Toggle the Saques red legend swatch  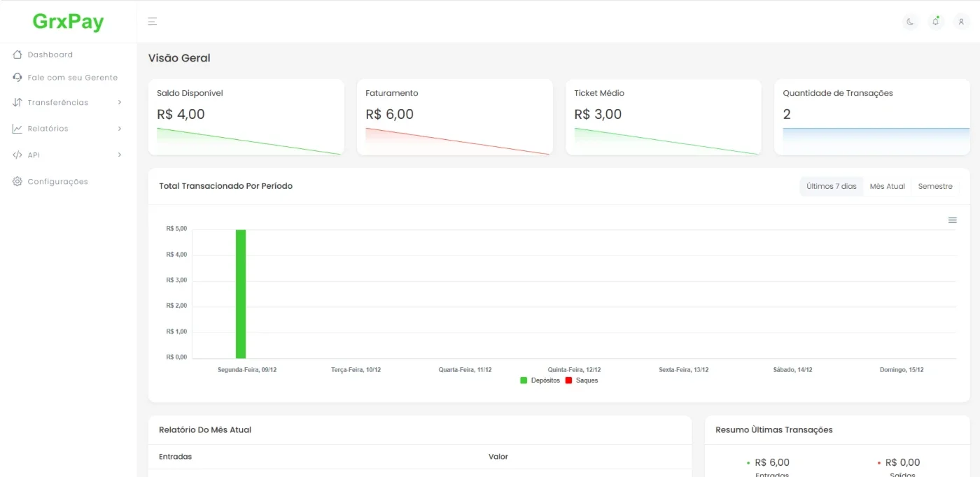click(x=568, y=380)
